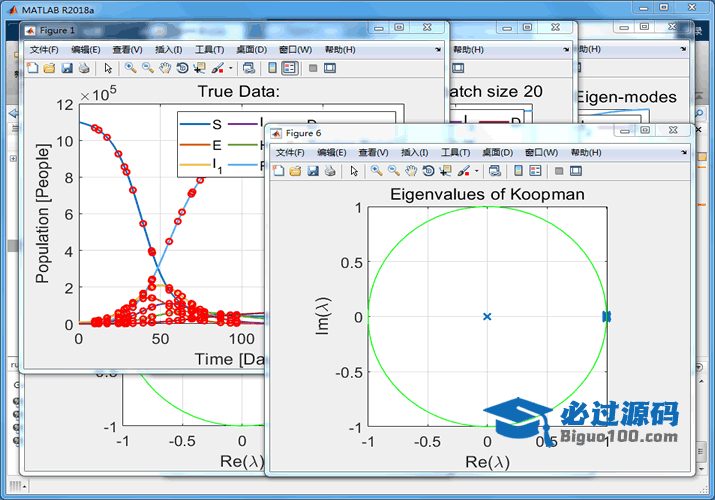Hide plot tools icon in Figure 6
The image size is (715, 500).
click(x=559, y=171)
